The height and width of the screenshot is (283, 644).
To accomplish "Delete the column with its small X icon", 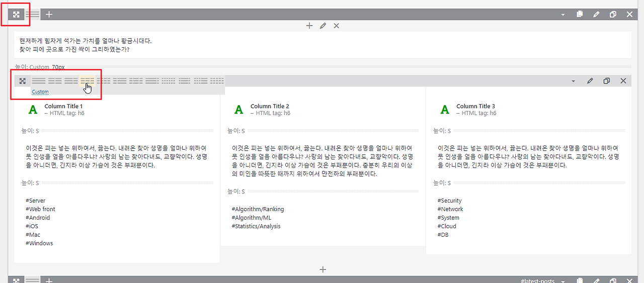I will coord(337,26).
